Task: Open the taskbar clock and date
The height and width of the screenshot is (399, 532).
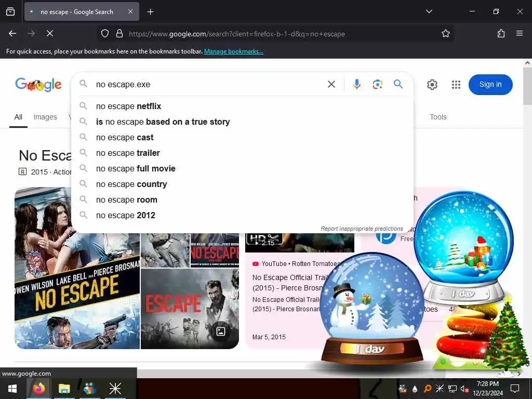Action: point(487,389)
